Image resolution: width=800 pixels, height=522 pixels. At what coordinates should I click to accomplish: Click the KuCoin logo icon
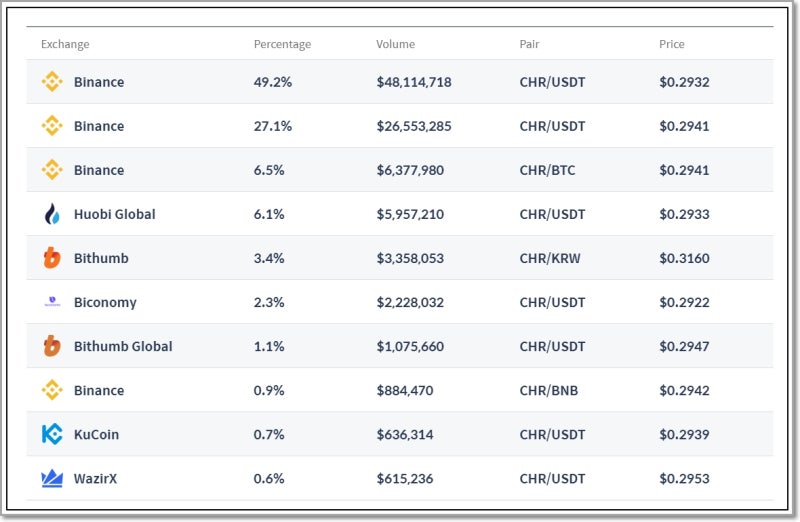pyautogui.click(x=52, y=434)
